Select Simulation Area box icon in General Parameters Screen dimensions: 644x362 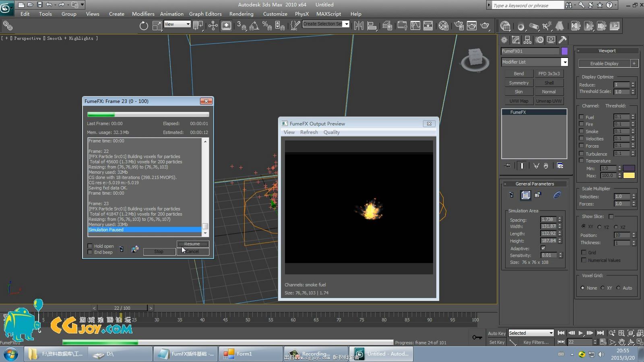tap(526, 195)
